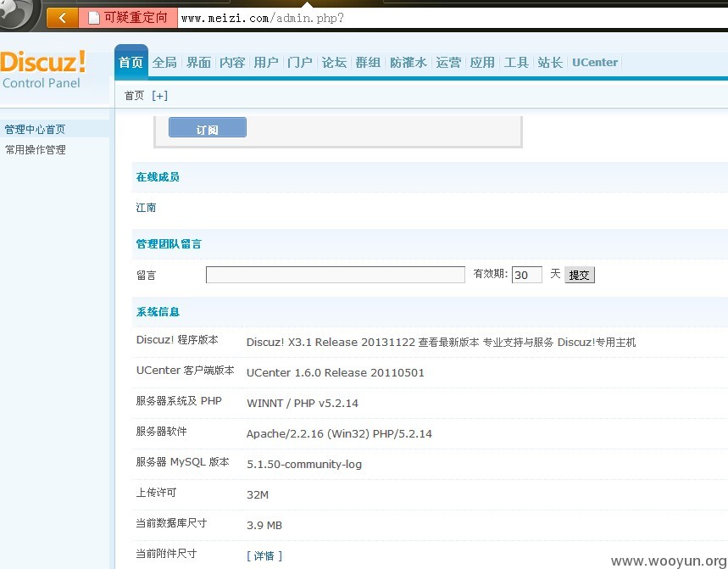
Task: Go to the 门户 tab
Action: point(300,62)
